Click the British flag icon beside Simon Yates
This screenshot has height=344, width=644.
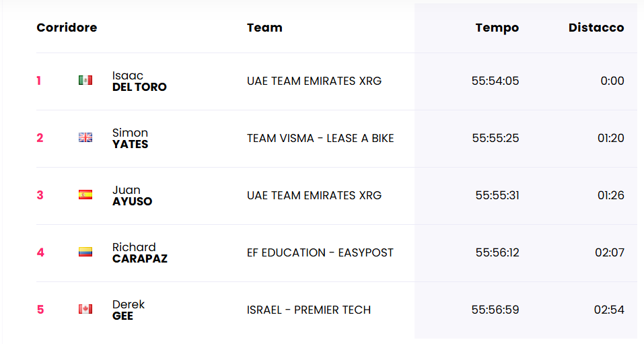[x=85, y=137]
